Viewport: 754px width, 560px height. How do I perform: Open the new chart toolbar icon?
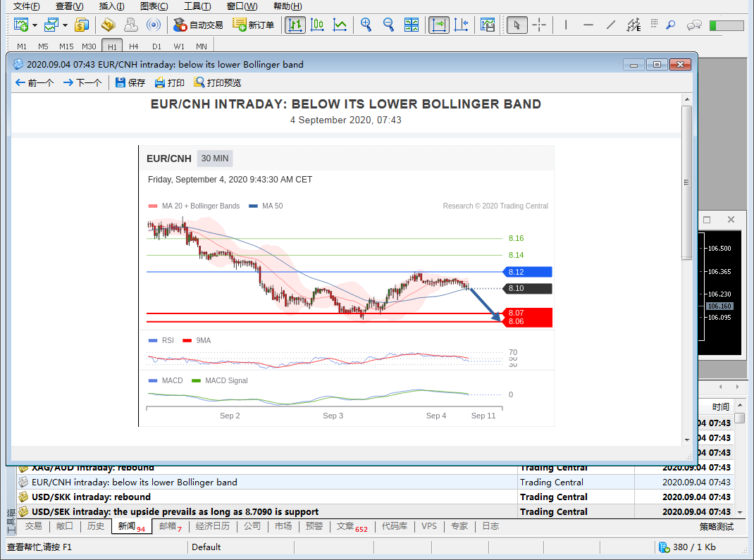pyautogui.click(x=21, y=25)
